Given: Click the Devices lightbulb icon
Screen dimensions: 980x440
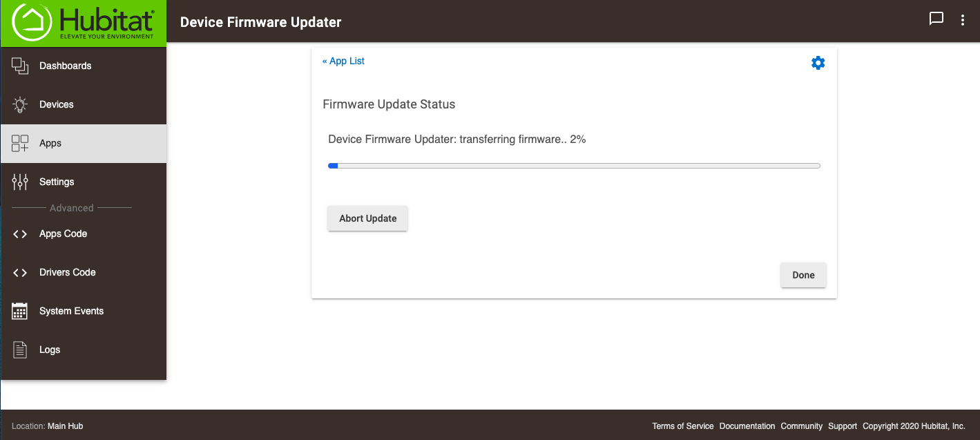Looking at the screenshot, I should tap(20, 104).
